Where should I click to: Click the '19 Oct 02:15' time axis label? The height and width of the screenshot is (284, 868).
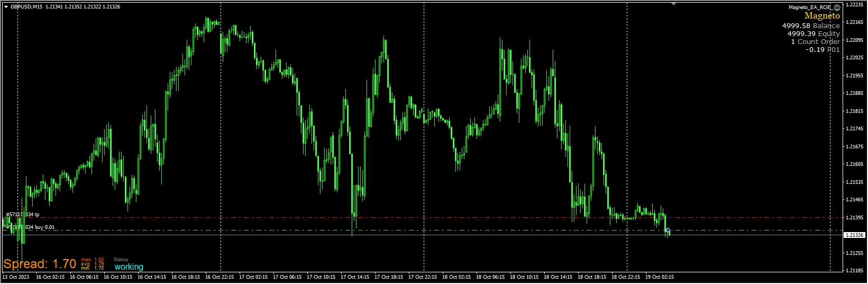tap(660, 277)
